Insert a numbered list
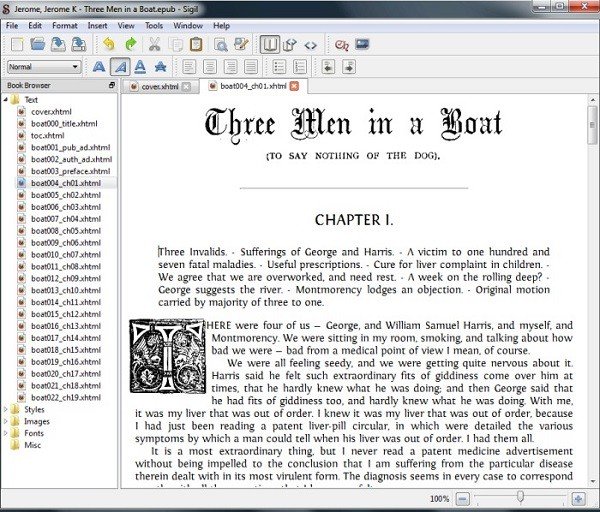600x512 pixels. 300,67
